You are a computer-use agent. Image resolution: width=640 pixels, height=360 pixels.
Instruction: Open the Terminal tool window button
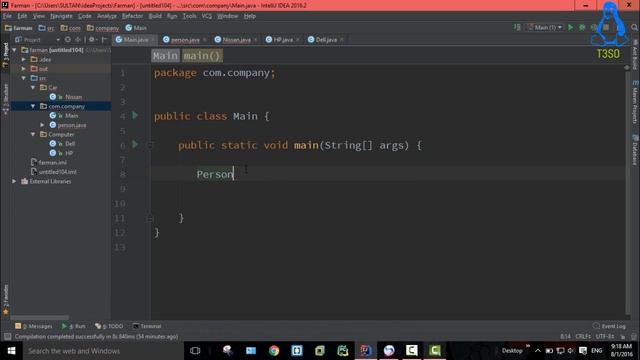coord(147,326)
